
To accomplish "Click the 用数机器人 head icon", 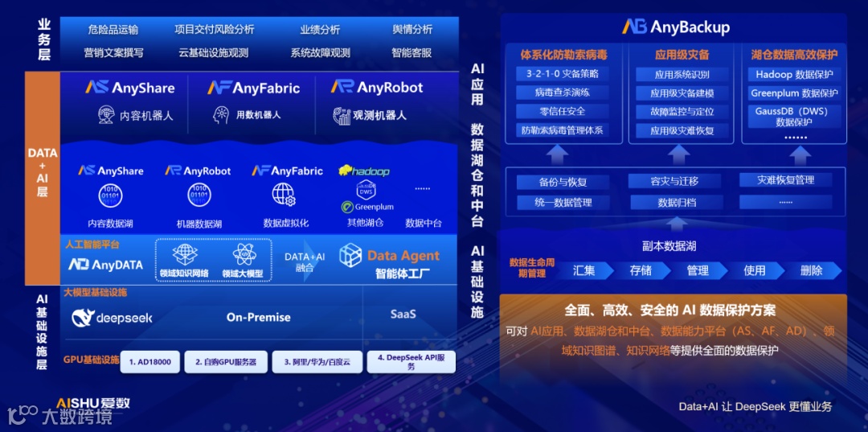I will [221, 115].
